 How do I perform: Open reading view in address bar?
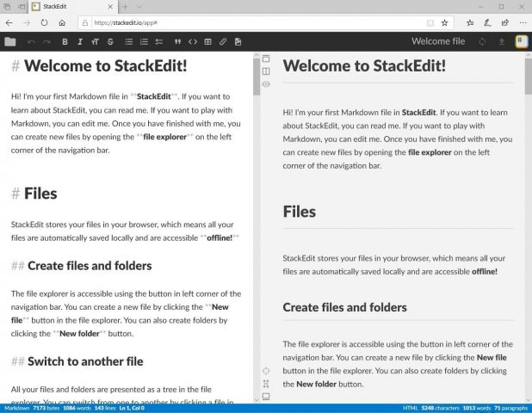(430, 22)
